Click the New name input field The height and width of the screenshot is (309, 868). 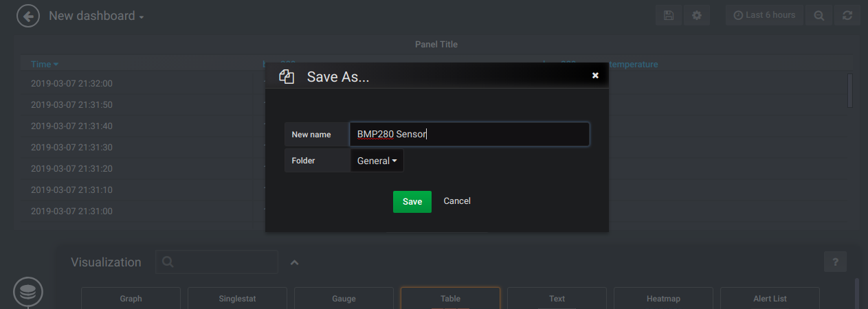pyautogui.click(x=470, y=135)
